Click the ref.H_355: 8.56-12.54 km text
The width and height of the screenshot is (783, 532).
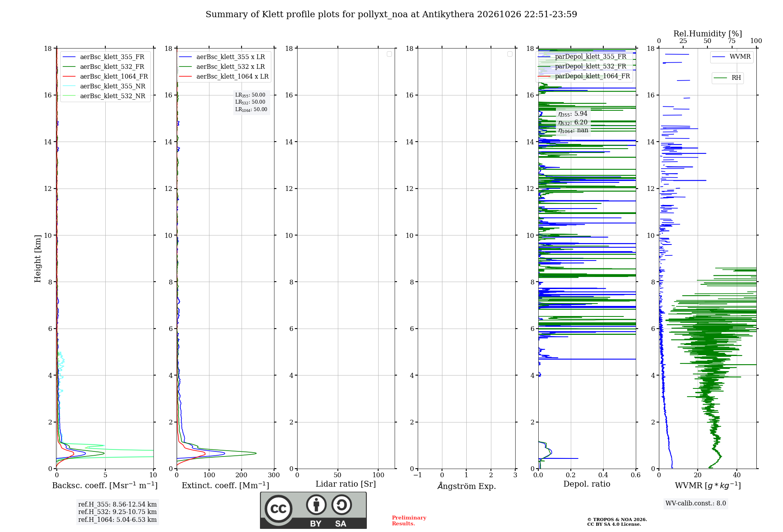117,504
